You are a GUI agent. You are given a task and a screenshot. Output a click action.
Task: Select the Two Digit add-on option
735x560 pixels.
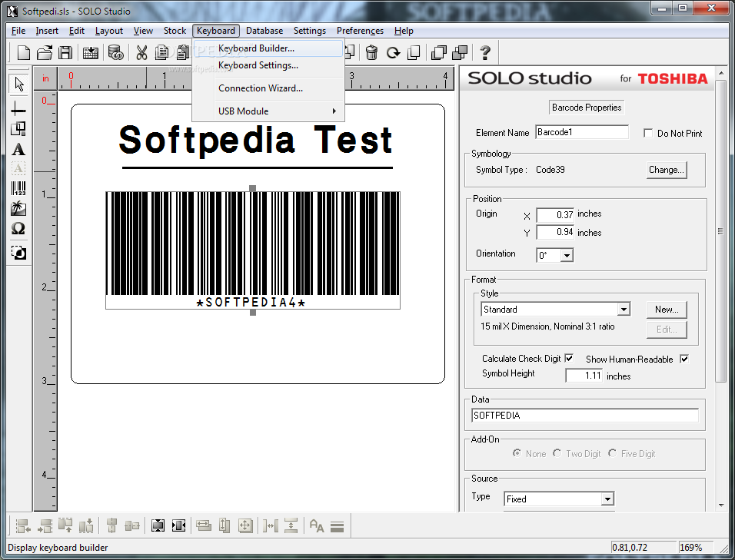[x=557, y=453]
